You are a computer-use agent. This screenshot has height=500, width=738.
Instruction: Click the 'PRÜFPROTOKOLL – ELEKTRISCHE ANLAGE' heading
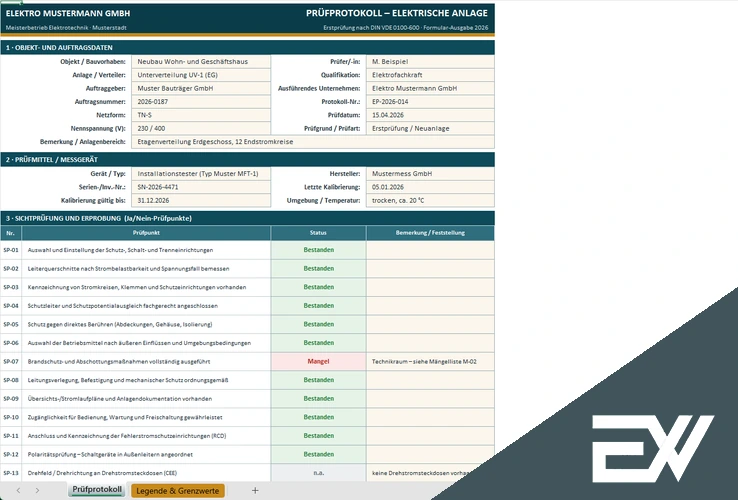[397, 13]
